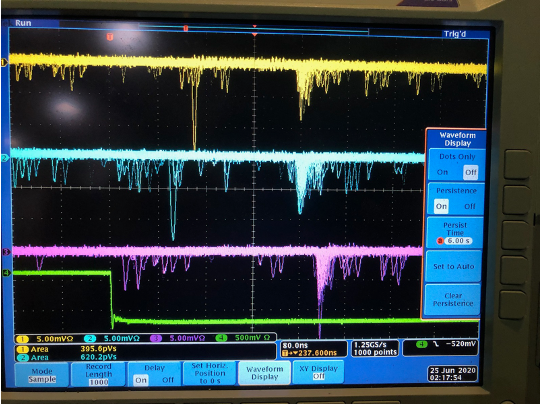Click the trigger level -520mV readout
The height and width of the screenshot is (404, 540).
coord(460,344)
